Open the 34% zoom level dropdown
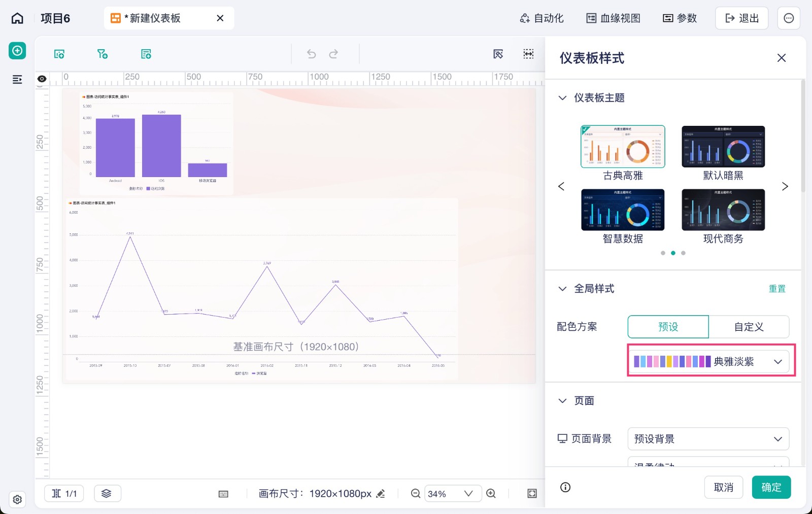Screen dimensions: 812x514 point(452,493)
